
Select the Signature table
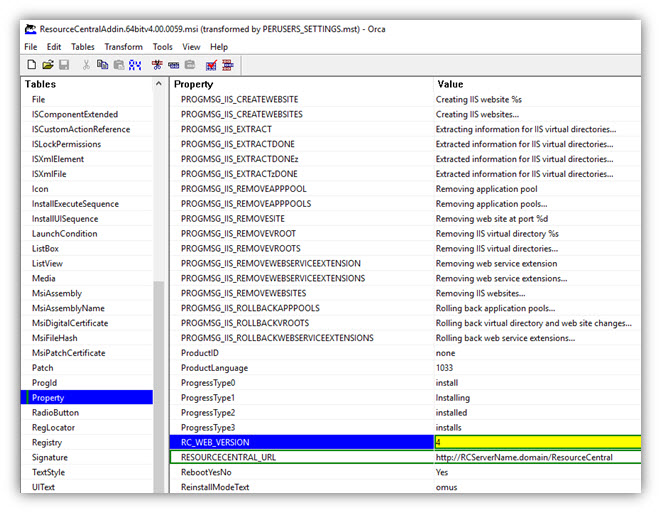[49, 457]
